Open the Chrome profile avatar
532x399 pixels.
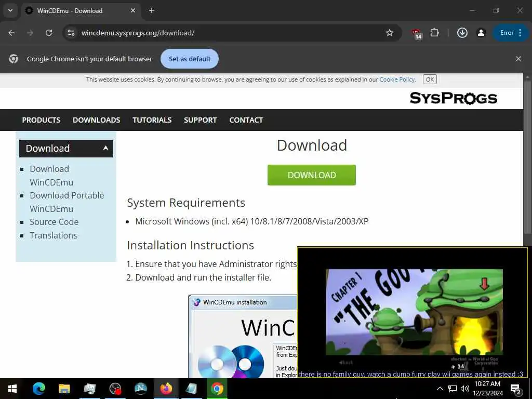point(481,33)
